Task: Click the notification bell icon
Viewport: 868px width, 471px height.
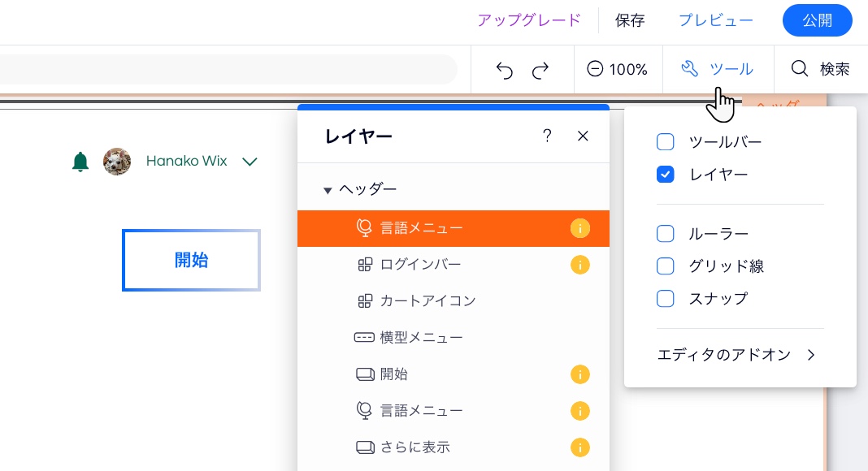Action: click(x=80, y=162)
